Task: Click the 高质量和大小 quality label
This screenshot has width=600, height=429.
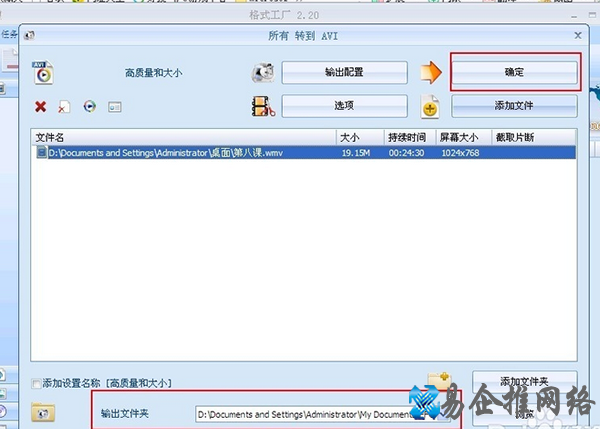Action: [153, 73]
